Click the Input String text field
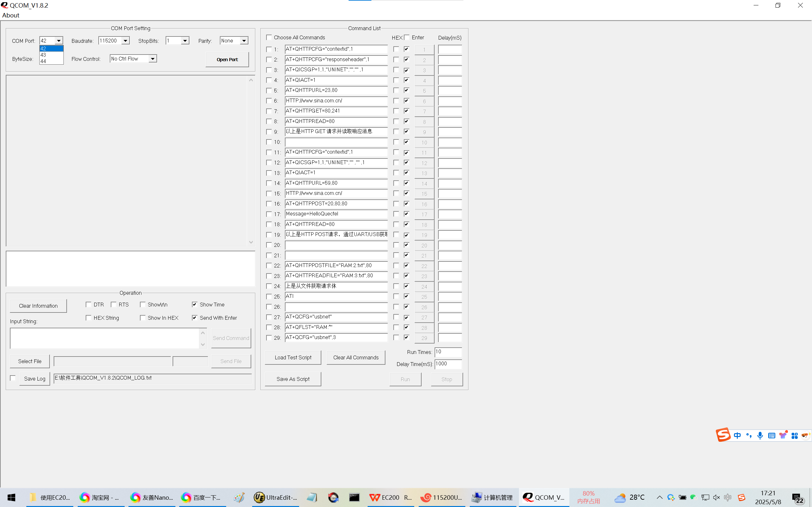Screen dimensions: 812x507 [105, 338]
